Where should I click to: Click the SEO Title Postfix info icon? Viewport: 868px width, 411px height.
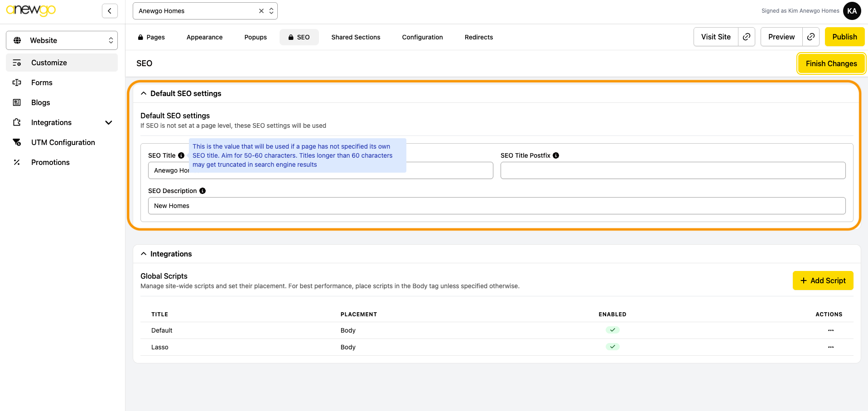(x=556, y=155)
